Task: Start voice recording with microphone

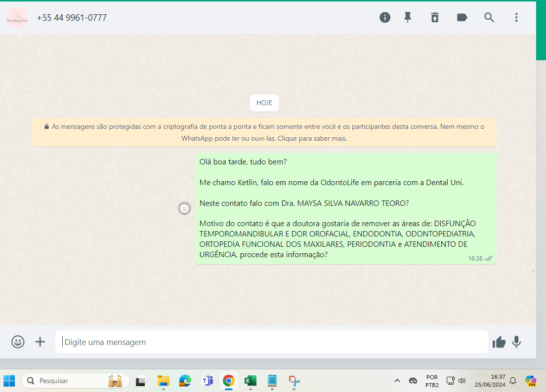Action: pyautogui.click(x=516, y=342)
